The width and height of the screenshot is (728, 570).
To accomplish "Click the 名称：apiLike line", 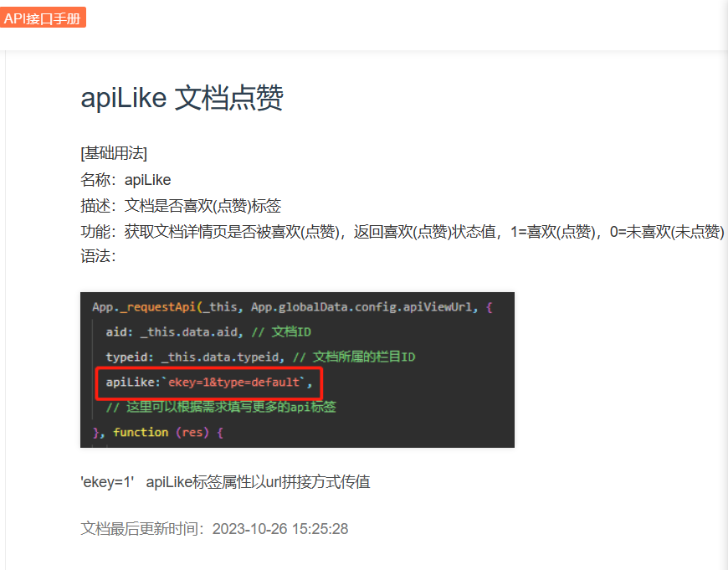I will [126, 180].
